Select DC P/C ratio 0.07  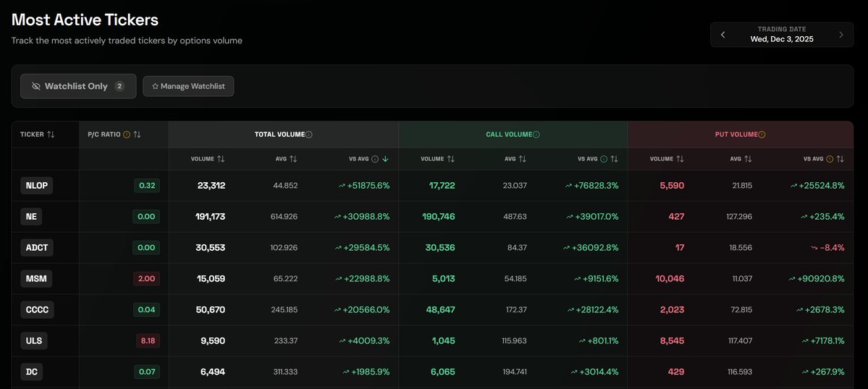(x=147, y=372)
